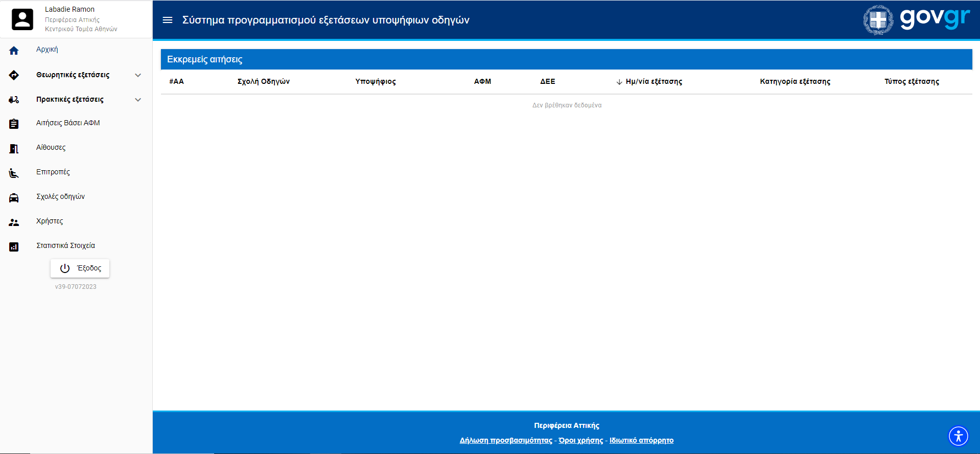
Task: Click the chart icon for Στατιστικά Στοιχεία
Action: 14,246
